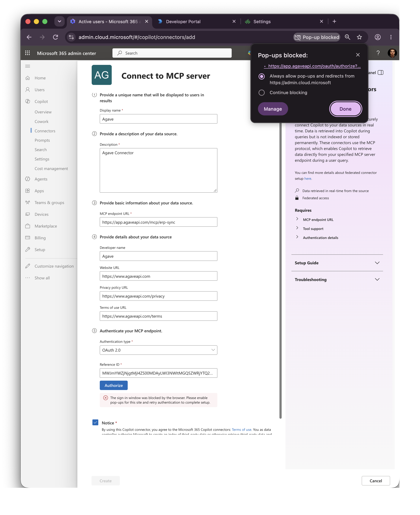Open Setup in the sidebar

[x=40, y=250]
